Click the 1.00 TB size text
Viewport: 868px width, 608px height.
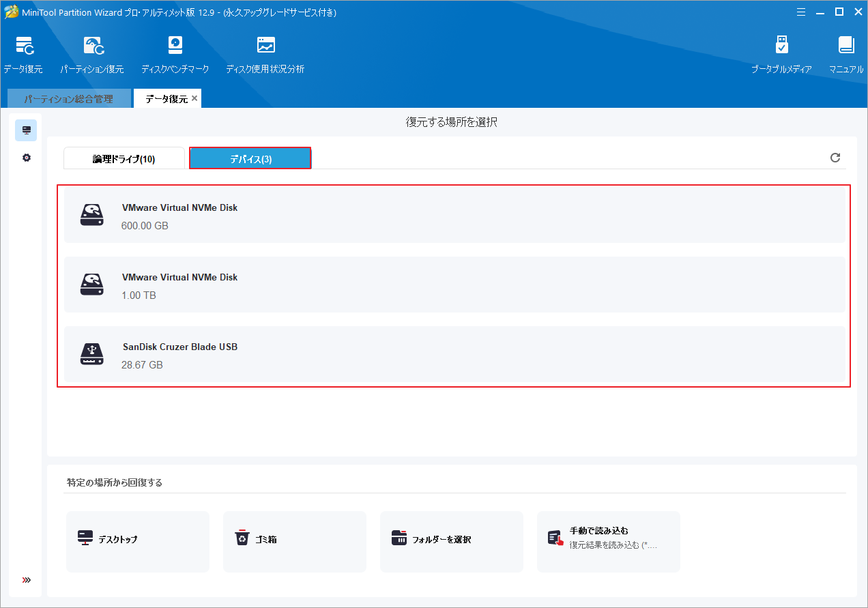tap(139, 295)
